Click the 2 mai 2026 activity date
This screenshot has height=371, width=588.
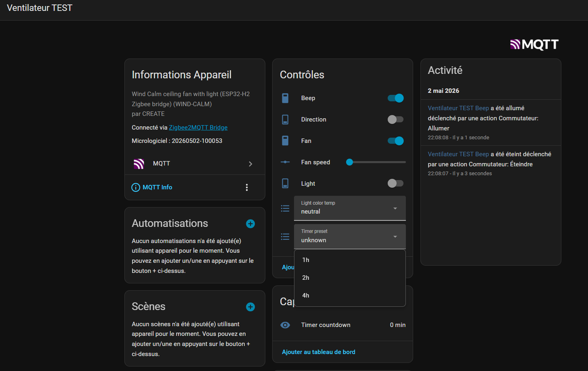coord(443,91)
